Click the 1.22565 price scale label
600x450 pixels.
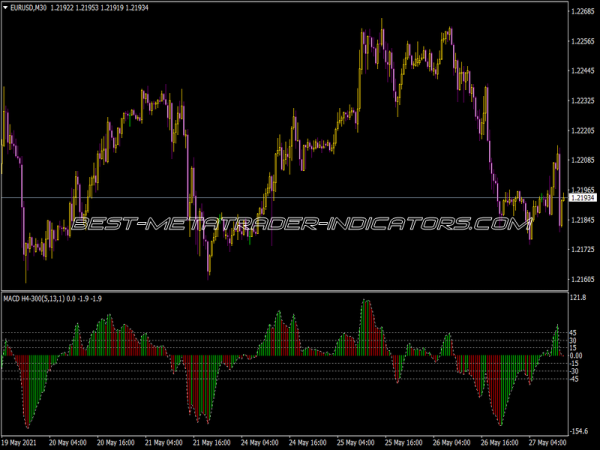tap(580, 41)
